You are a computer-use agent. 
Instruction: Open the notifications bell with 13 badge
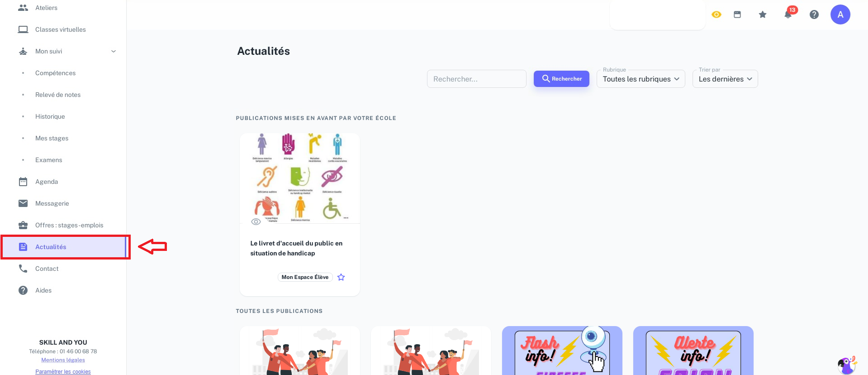click(788, 14)
